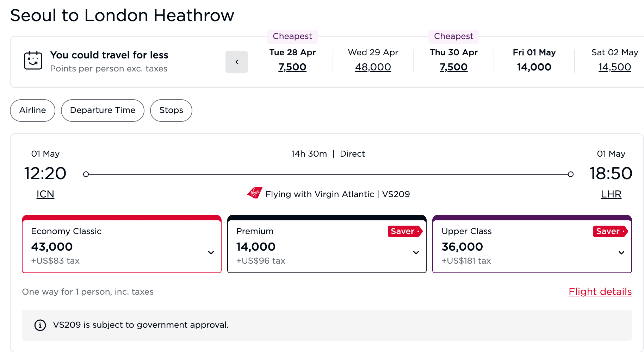Click the calendar smiley icon
Image resolution: width=644 pixels, height=352 pixels.
point(33,60)
